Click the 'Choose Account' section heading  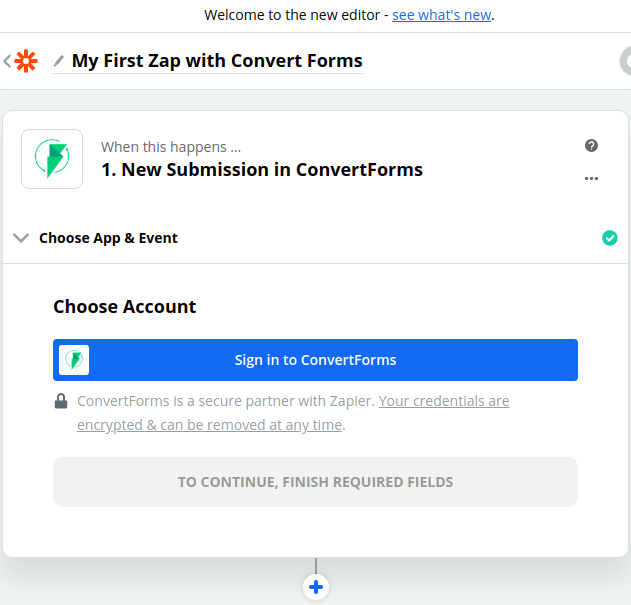coord(125,307)
